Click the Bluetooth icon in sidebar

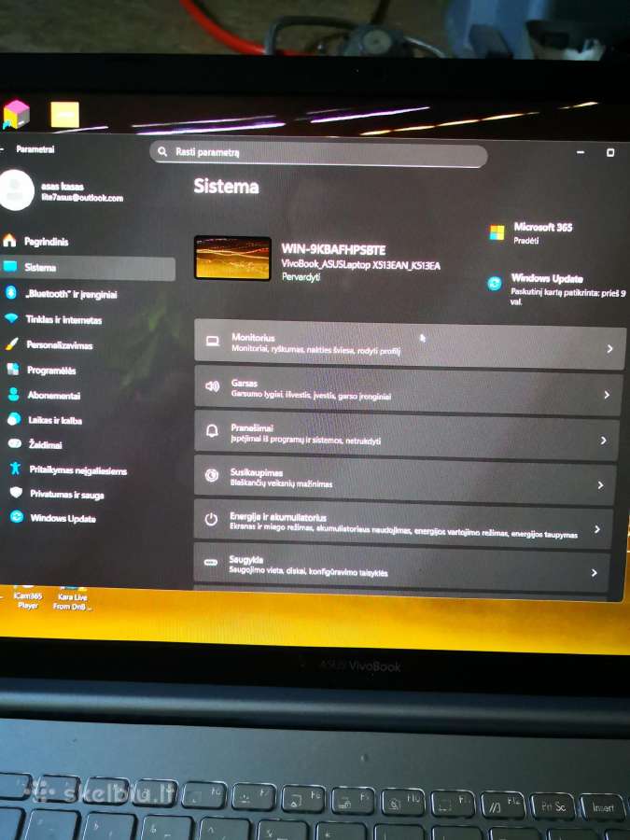pyautogui.click(x=10, y=292)
